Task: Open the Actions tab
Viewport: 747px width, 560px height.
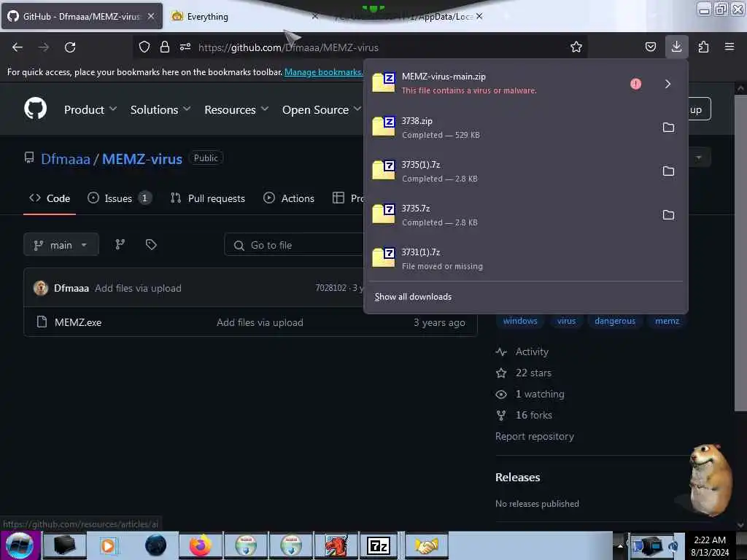Action: [289, 198]
